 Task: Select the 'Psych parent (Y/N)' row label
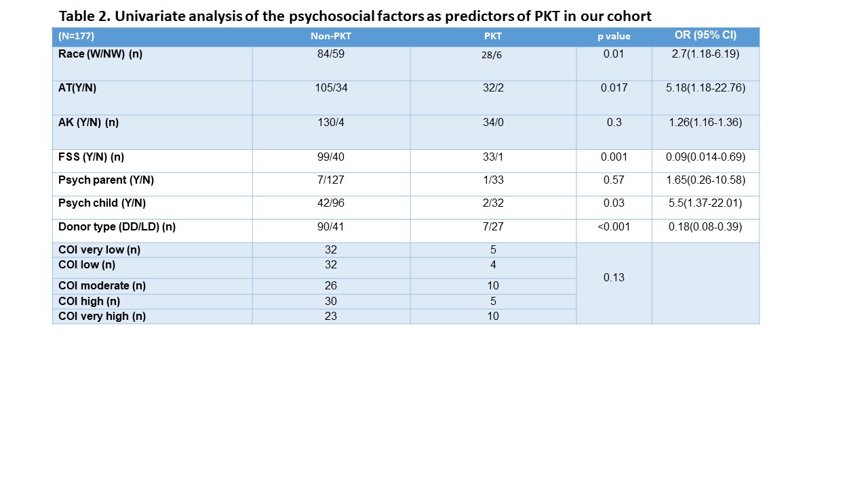(106, 180)
